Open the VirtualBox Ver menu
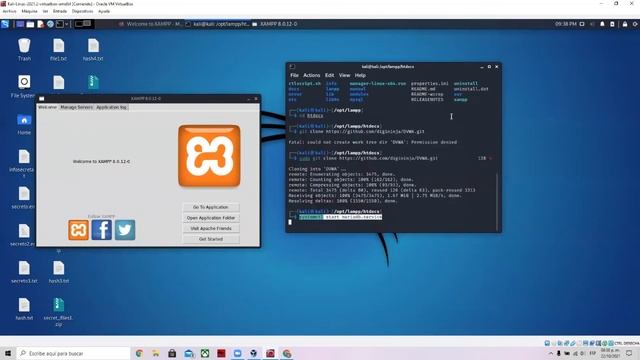 (45, 11)
